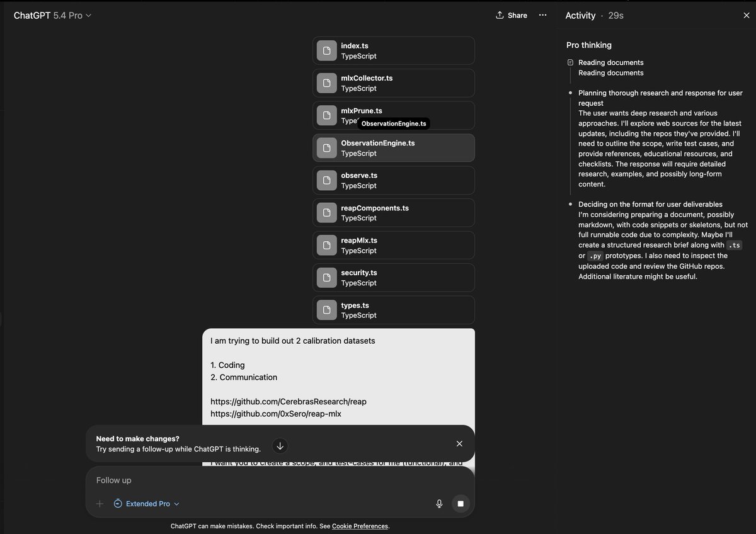This screenshot has width=756, height=534.
Task: Click the types.ts file name
Action: click(x=355, y=305)
